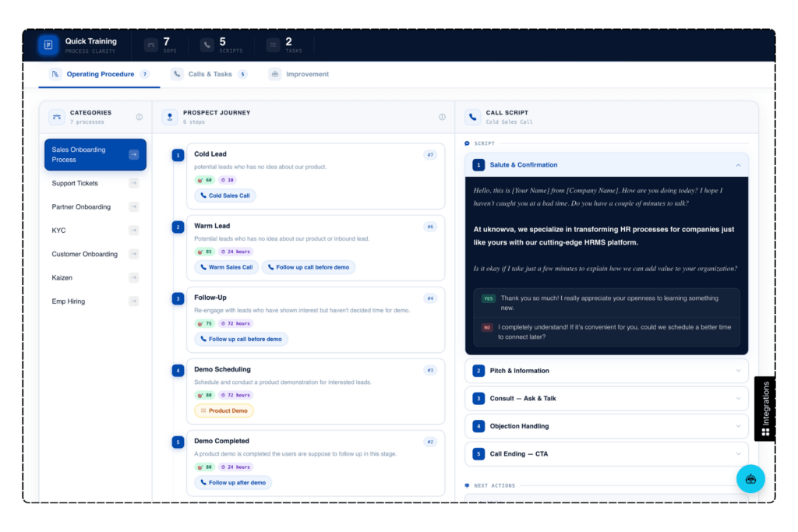
Task: Open Support Tickets arrow icon
Action: coord(134,183)
